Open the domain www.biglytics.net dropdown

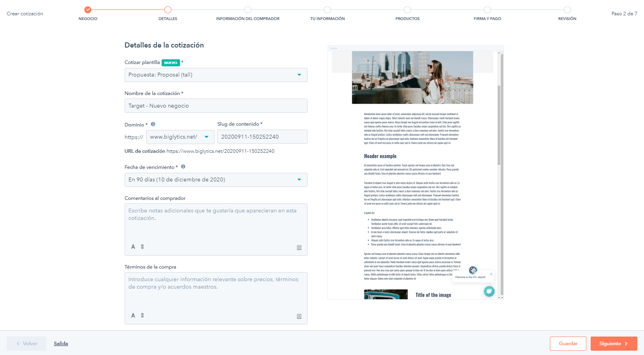[x=180, y=137]
